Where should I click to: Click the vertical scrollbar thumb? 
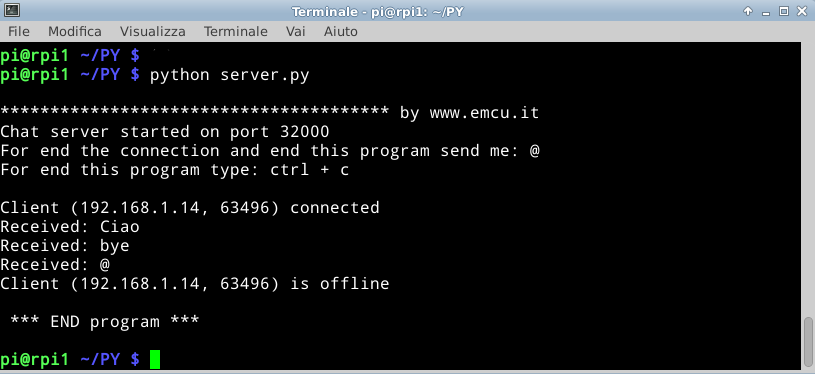pyautogui.click(x=808, y=341)
